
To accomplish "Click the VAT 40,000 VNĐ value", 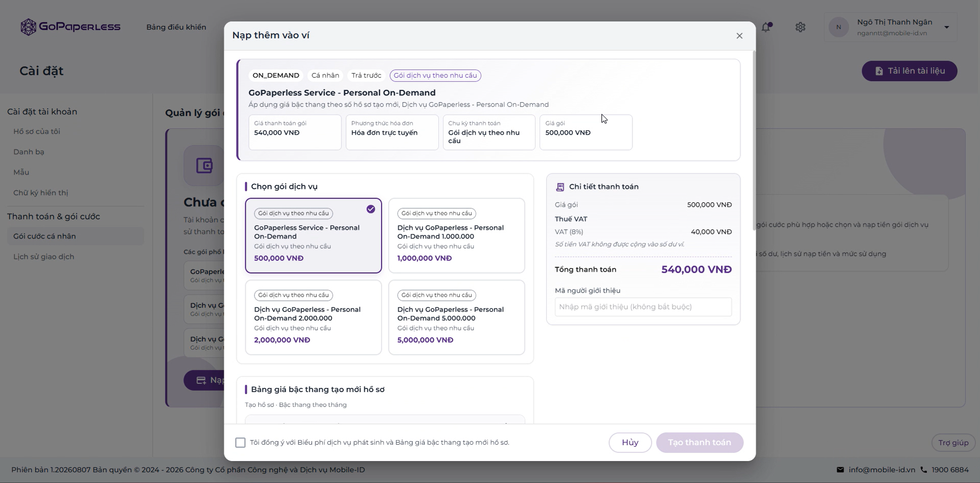I will (711, 232).
